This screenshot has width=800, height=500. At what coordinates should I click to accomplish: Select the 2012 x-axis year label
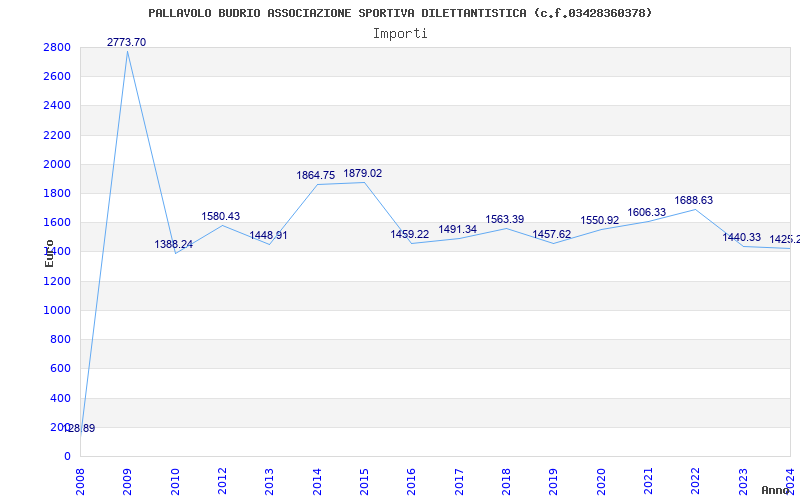[222, 482]
